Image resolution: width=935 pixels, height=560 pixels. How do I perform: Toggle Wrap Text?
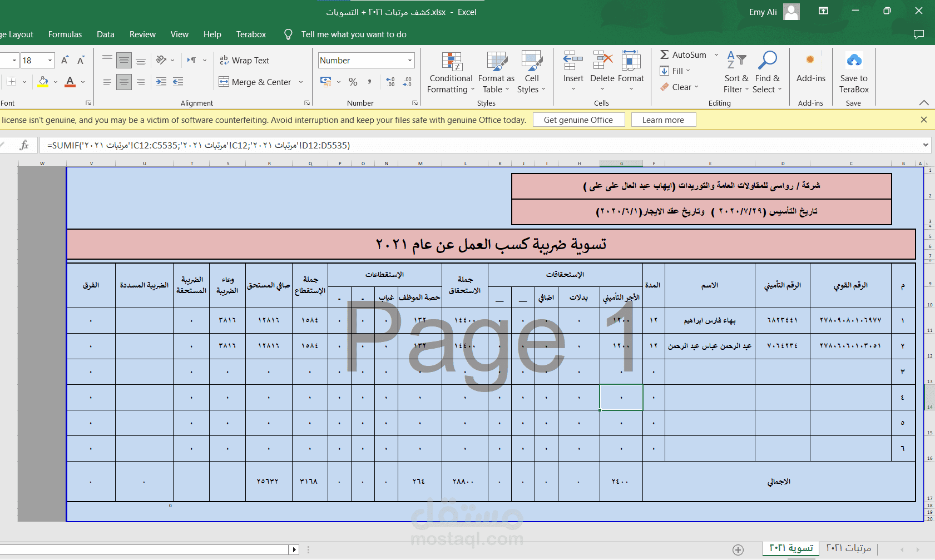click(x=244, y=60)
